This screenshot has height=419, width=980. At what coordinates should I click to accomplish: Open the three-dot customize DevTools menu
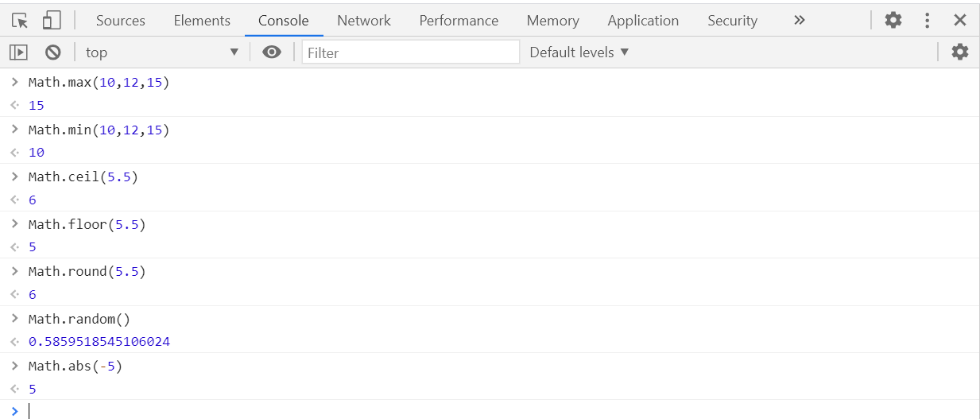tap(927, 21)
